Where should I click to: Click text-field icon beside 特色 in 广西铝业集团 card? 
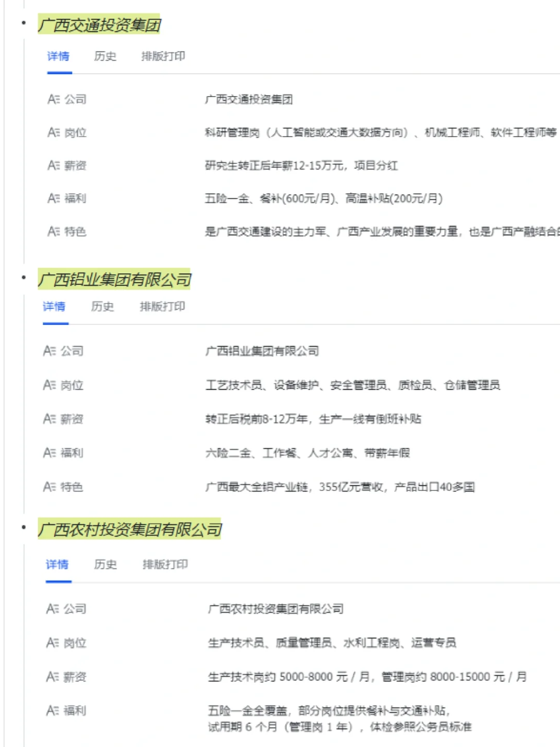[50, 487]
